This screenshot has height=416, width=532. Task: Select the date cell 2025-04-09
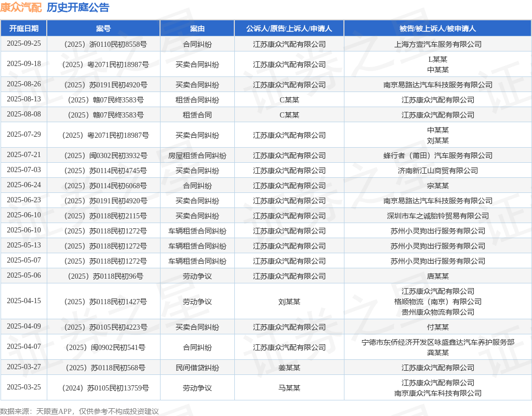[24, 327]
